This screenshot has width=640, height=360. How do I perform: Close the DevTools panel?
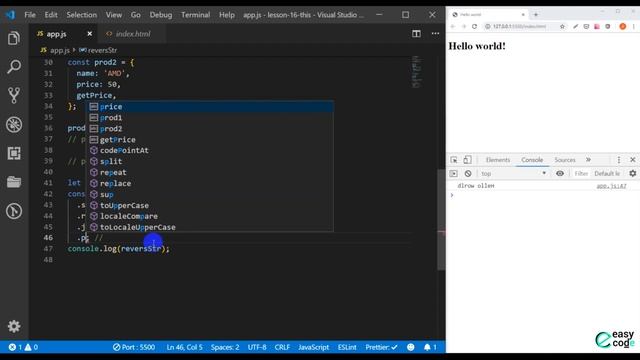[633, 160]
